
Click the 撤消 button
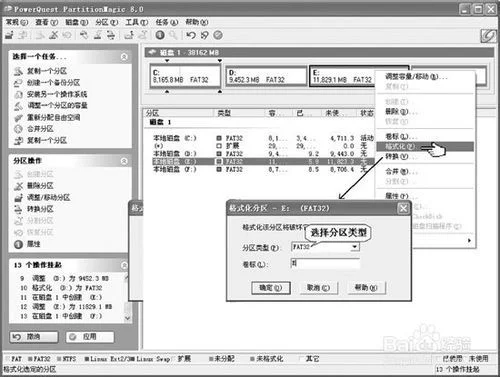34,337
